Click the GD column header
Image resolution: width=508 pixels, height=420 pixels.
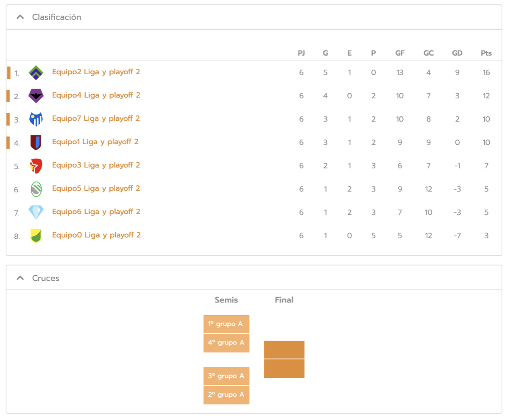(x=457, y=53)
